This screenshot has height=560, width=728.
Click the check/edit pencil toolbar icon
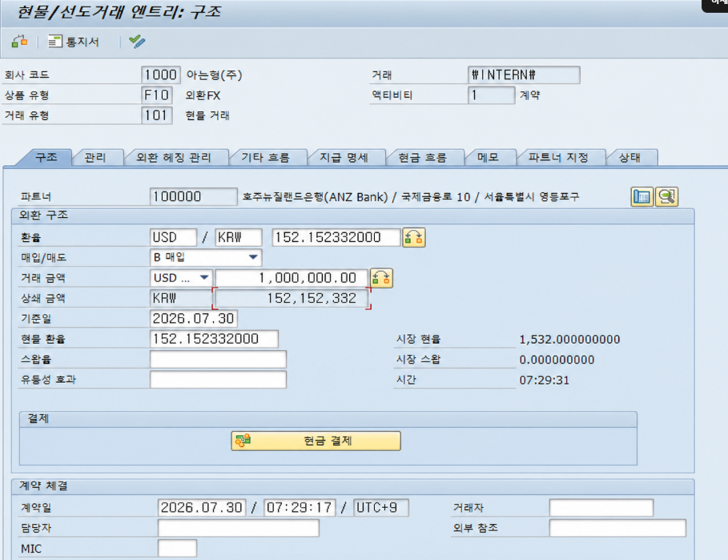click(x=137, y=42)
